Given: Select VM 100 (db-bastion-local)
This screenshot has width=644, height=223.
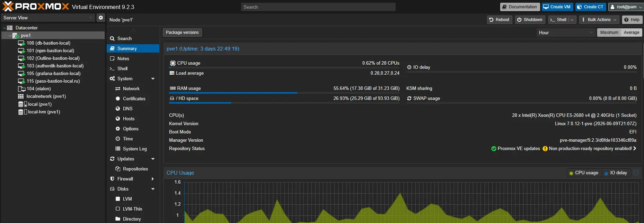Looking at the screenshot, I should coord(48,43).
